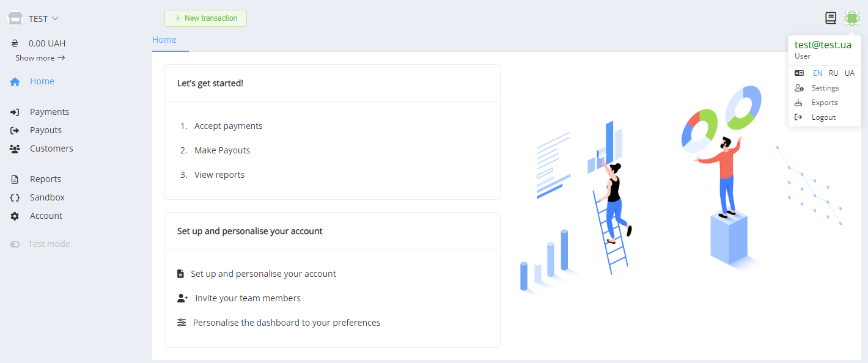Open the documentation book icon
The height and width of the screenshot is (363, 868).
[x=830, y=18]
